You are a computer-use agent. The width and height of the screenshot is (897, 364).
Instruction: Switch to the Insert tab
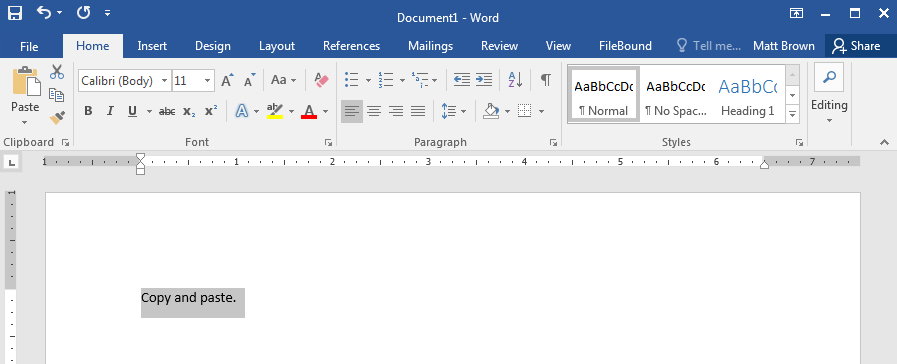tap(152, 46)
